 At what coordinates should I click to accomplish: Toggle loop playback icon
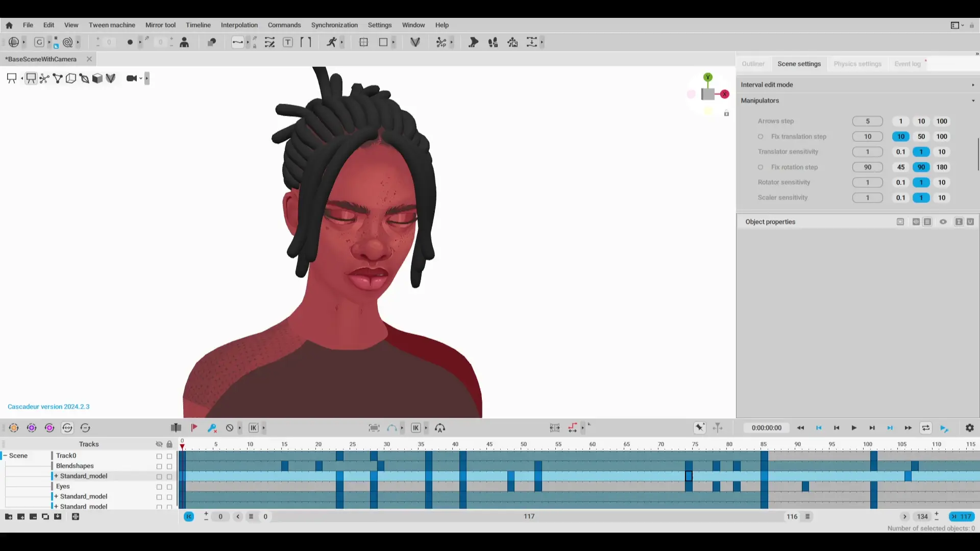926,428
